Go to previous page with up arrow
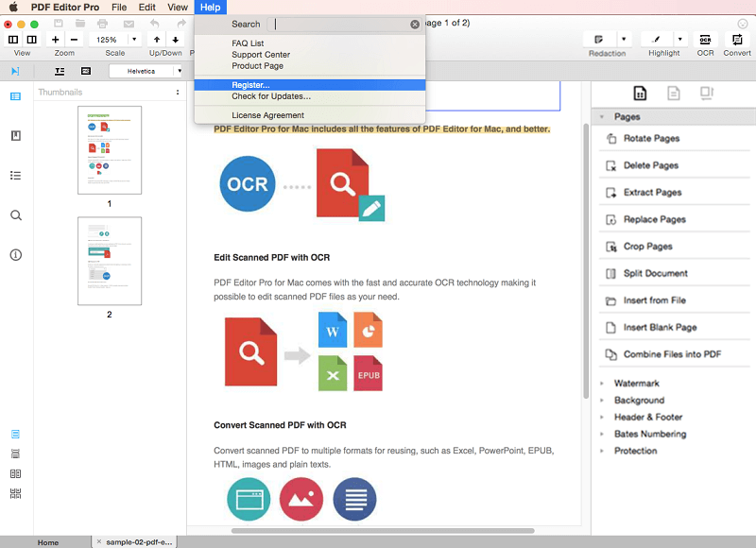 tap(157, 40)
